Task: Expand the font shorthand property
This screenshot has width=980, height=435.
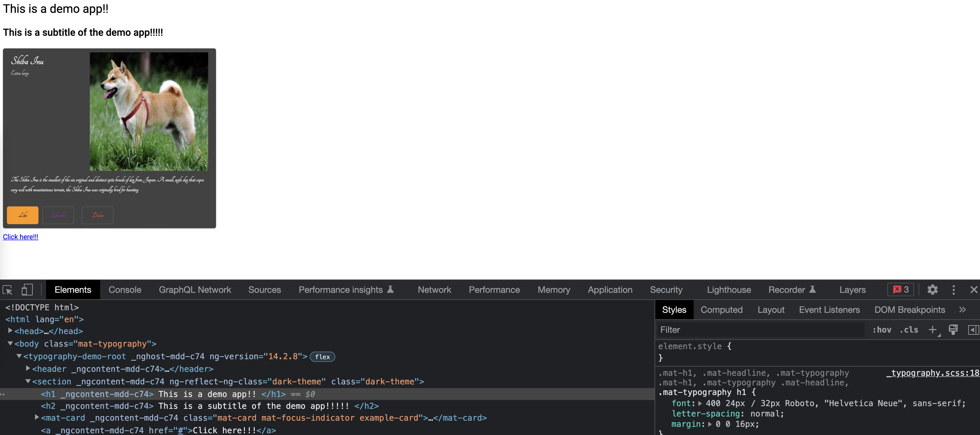Action: click(x=700, y=404)
